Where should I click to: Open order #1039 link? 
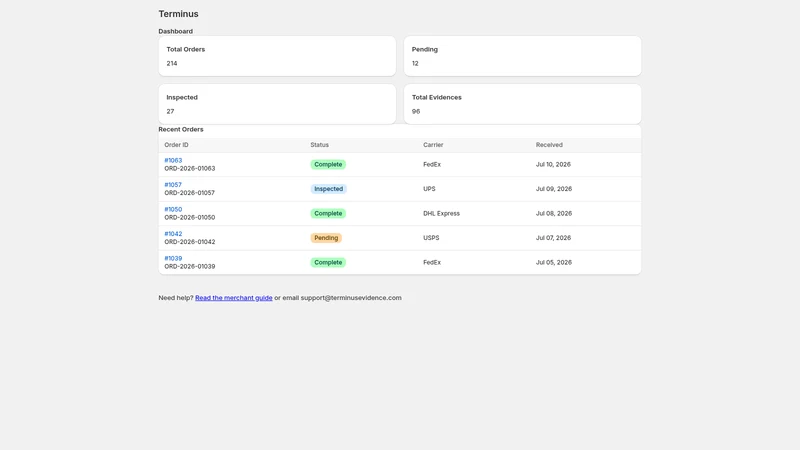tap(173, 258)
